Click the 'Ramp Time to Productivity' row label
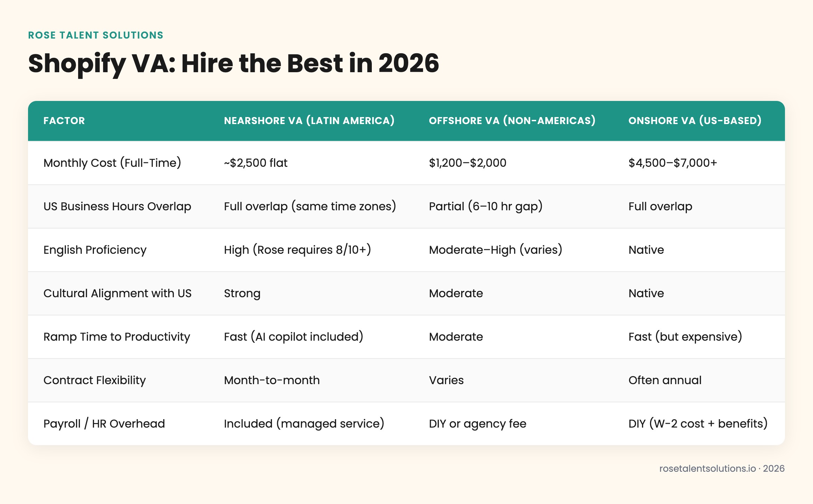The height and width of the screenshot is (504, 813). tap(117, 337)
